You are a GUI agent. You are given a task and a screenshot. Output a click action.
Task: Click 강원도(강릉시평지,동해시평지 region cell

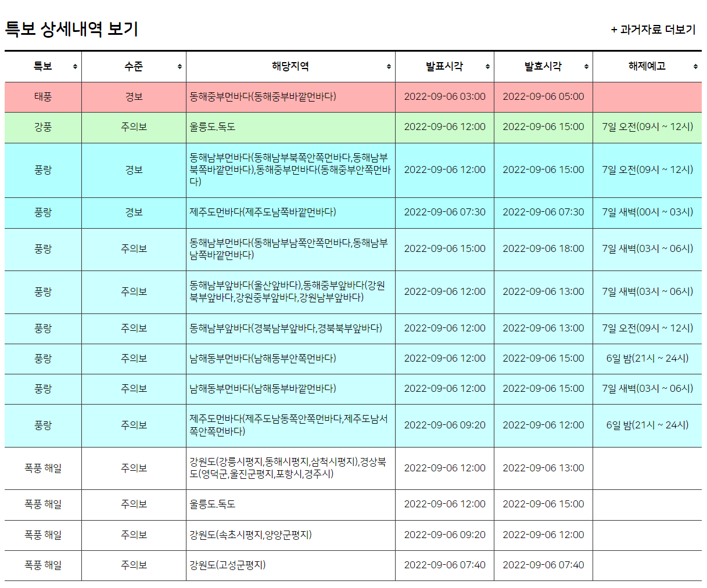point(290,468)
